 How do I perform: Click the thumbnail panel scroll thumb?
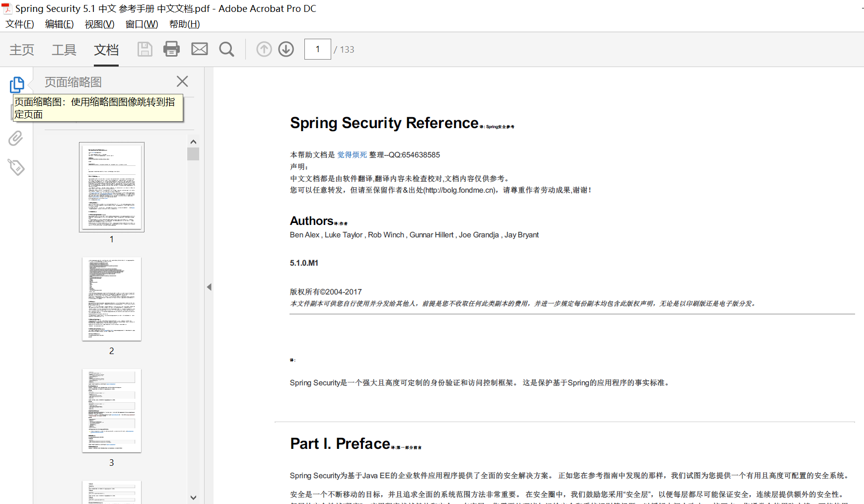193,154
